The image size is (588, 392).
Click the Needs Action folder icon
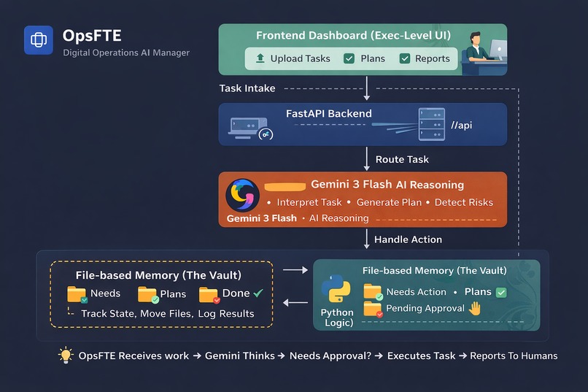(373, 292)
